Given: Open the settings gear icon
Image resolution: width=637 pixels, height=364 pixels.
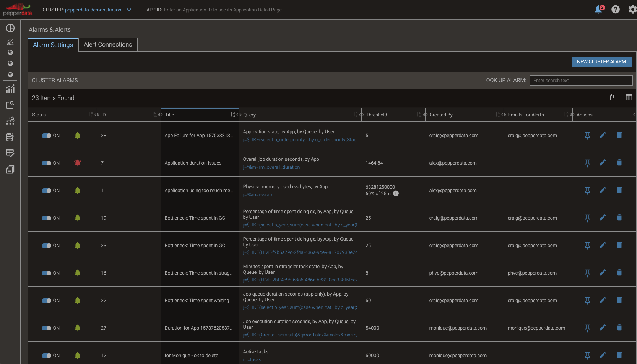Looking at the screenshot, I should [632, 10].
